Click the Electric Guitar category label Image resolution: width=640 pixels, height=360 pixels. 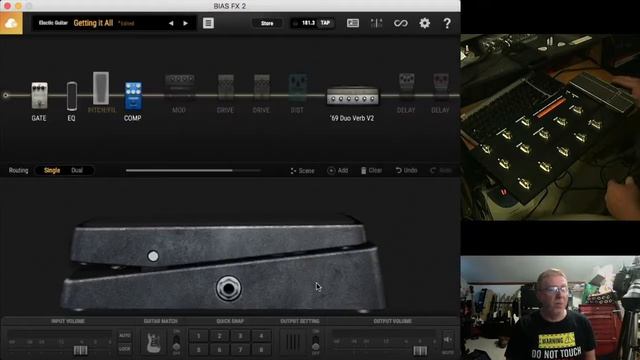(53, 23)
